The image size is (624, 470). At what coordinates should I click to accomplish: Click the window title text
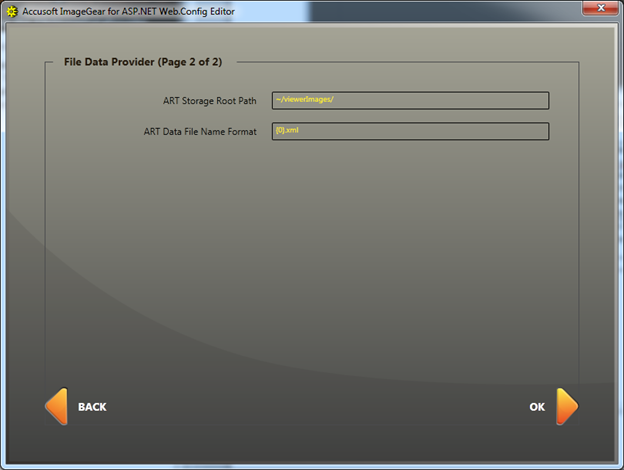[129, 12]
